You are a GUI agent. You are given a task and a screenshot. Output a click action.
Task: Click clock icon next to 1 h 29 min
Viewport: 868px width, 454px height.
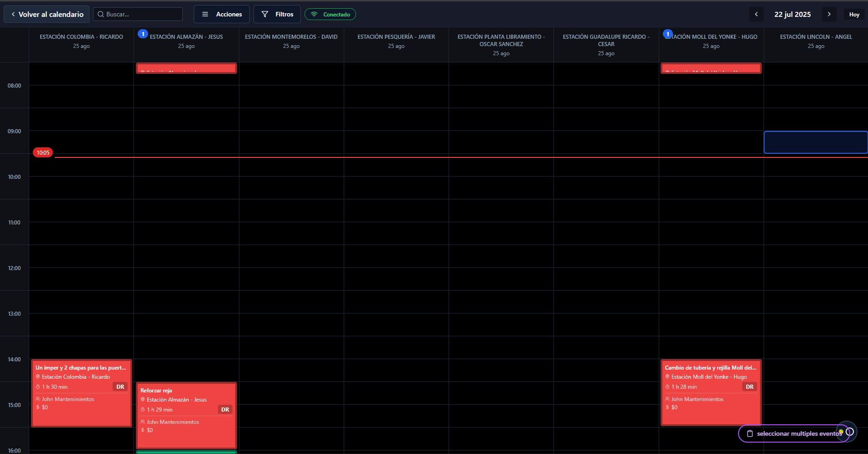143,410
